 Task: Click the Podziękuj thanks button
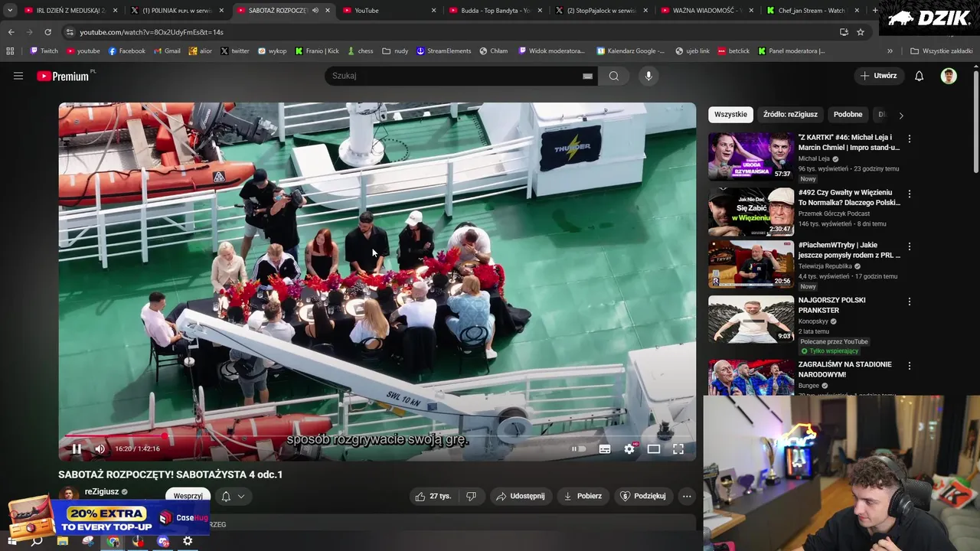(x=642, y=496)
